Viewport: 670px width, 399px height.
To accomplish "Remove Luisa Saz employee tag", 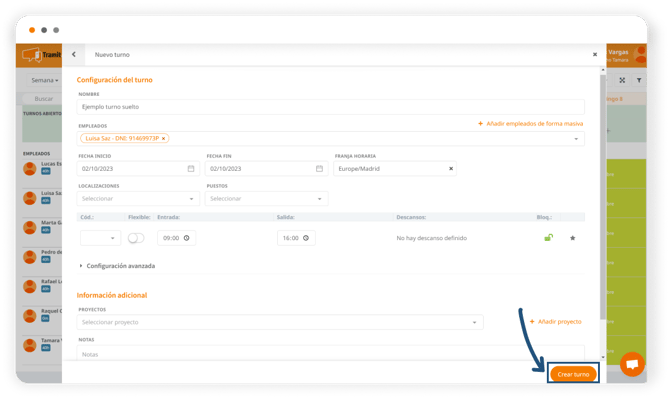I will pos(163,138).
